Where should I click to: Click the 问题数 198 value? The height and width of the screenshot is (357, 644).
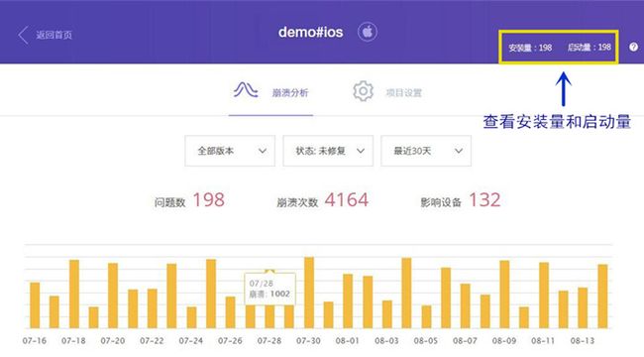point(209,200)
